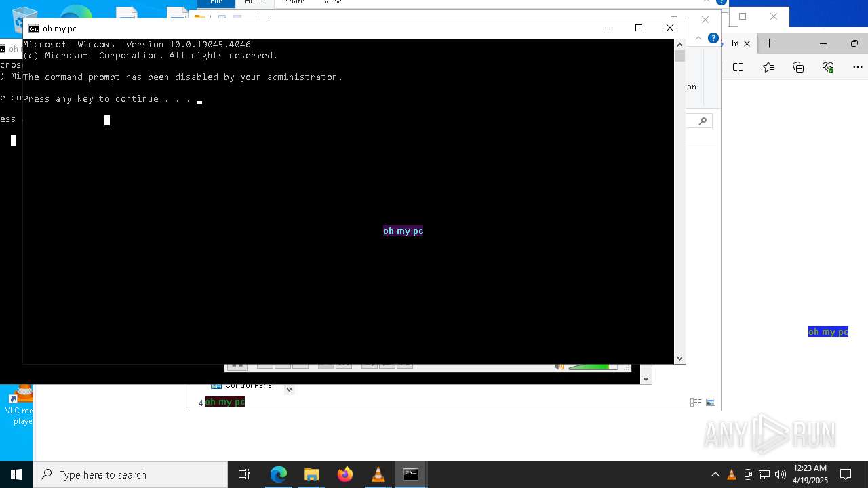The width and height of the screenshot is (868, 488).
Task: Open the Home tab in File Explorer ribbon
Action: [255, 3]
